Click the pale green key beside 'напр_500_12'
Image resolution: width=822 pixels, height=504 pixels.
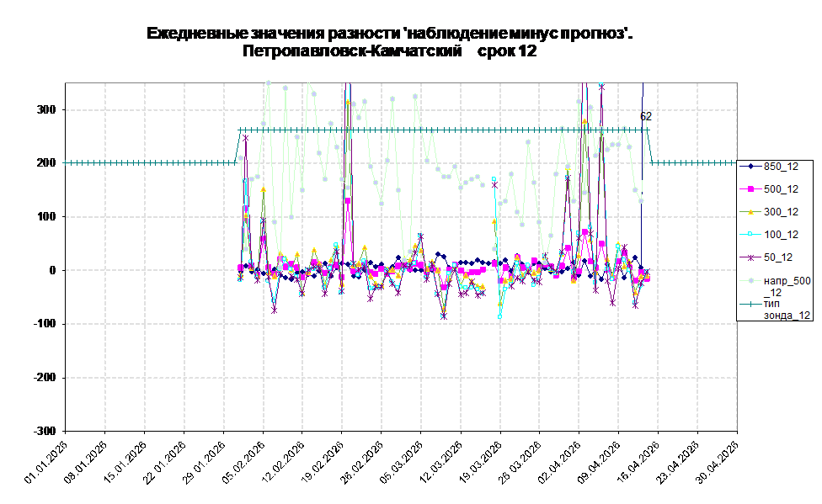750,281
